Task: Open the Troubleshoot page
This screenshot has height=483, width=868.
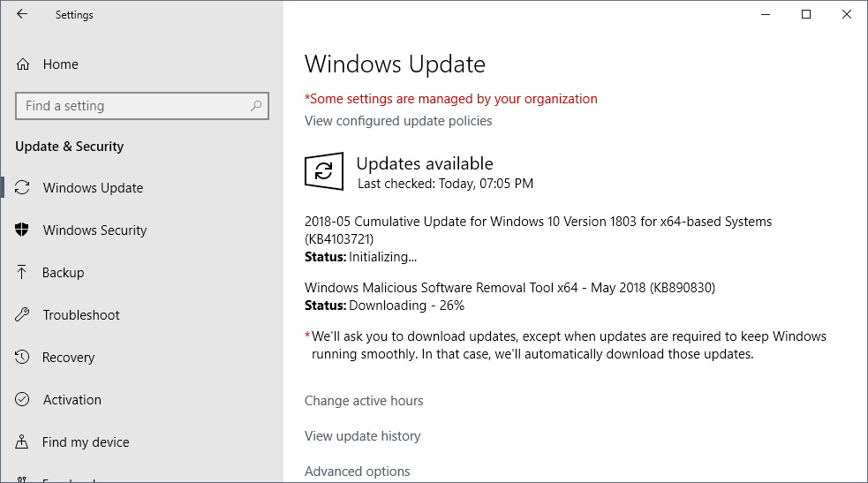Action: pos(81,315)
